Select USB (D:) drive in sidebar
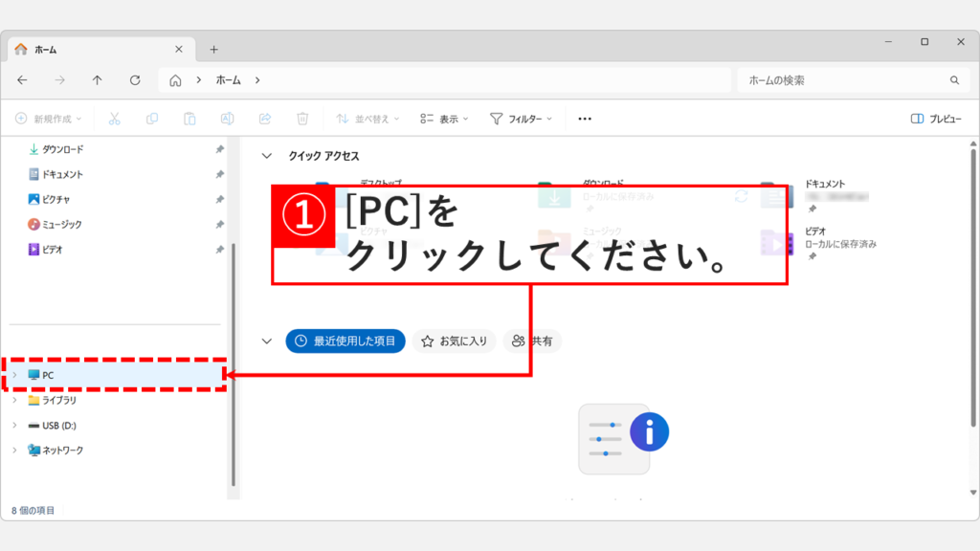980x551 pixels. tap(53, 426)
